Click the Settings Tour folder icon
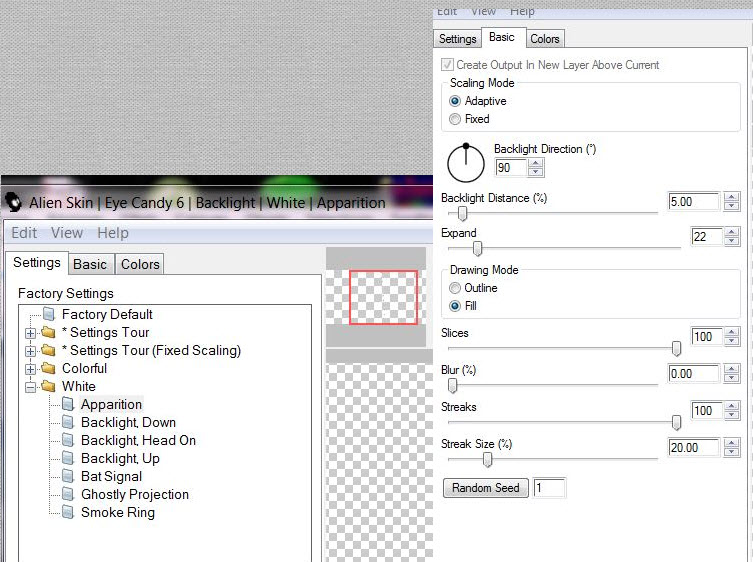 tap(49, 332)
